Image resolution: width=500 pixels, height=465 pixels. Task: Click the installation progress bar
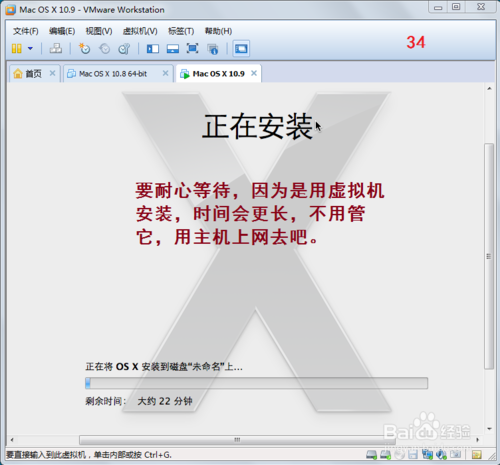pyautogui.click(x=256, y=383)
